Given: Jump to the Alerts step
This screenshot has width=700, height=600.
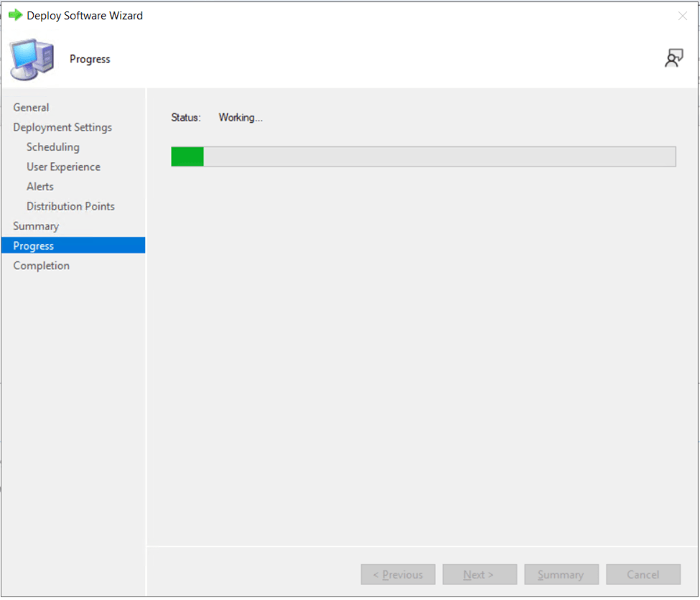Looking at the screenshot, I should [40, 187].
